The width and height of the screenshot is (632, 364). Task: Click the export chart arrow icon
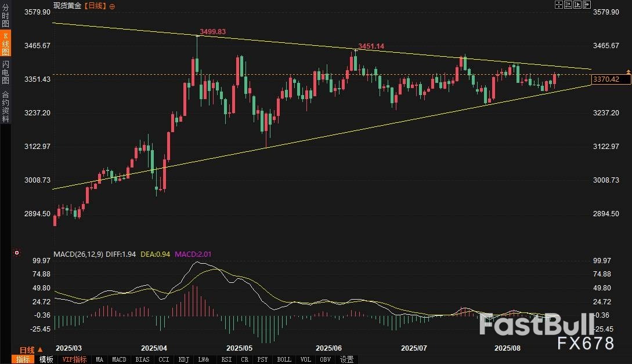point(587,5)
